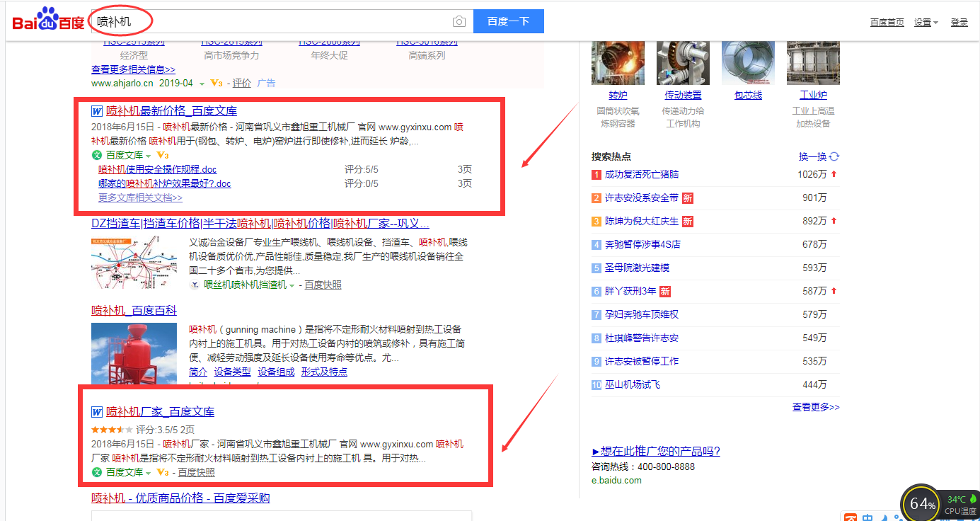The width and height of the screenshot is (980, 521).
Task: Open 设备类型 section of Baike entry
Action: point(232,372)
